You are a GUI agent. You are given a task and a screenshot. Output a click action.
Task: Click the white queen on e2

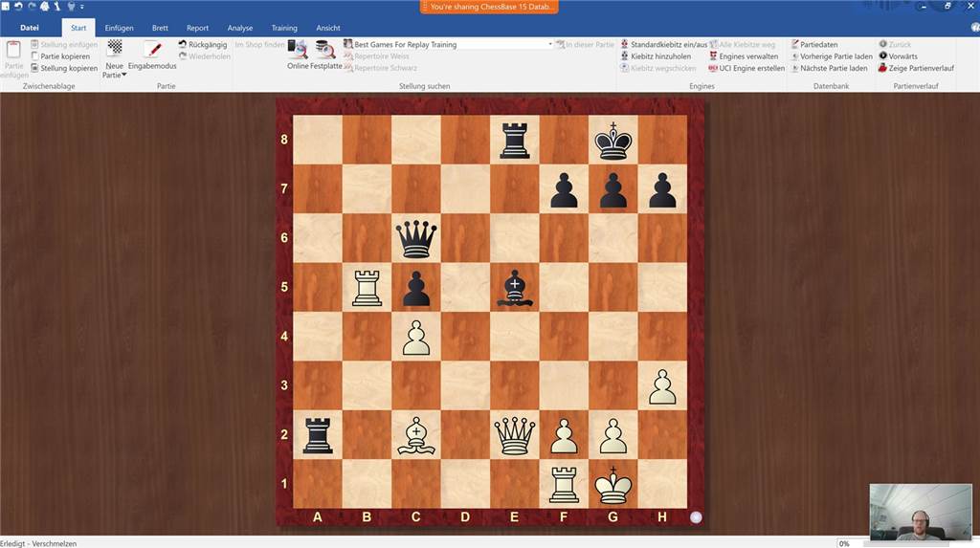514,435
